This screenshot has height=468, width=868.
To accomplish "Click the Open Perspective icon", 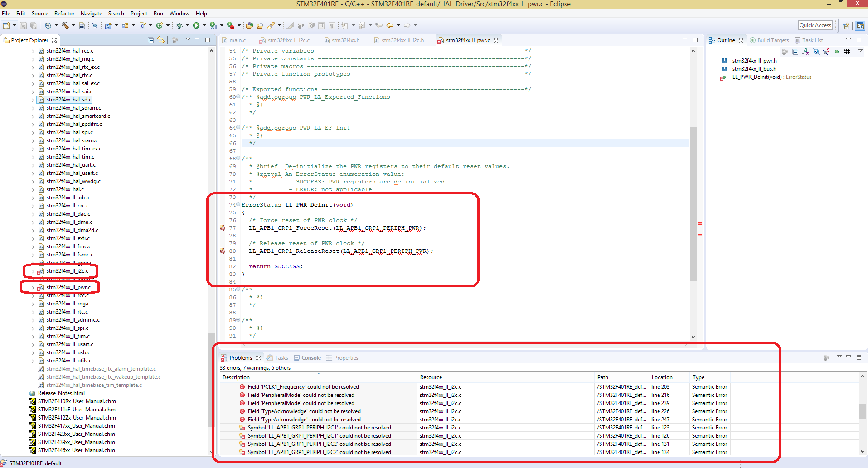I will tap(845, 25).
